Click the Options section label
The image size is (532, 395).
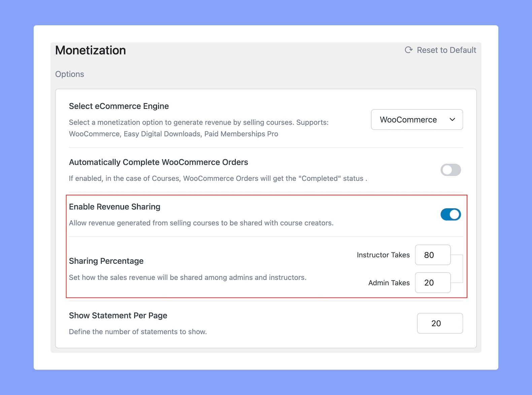70,74
